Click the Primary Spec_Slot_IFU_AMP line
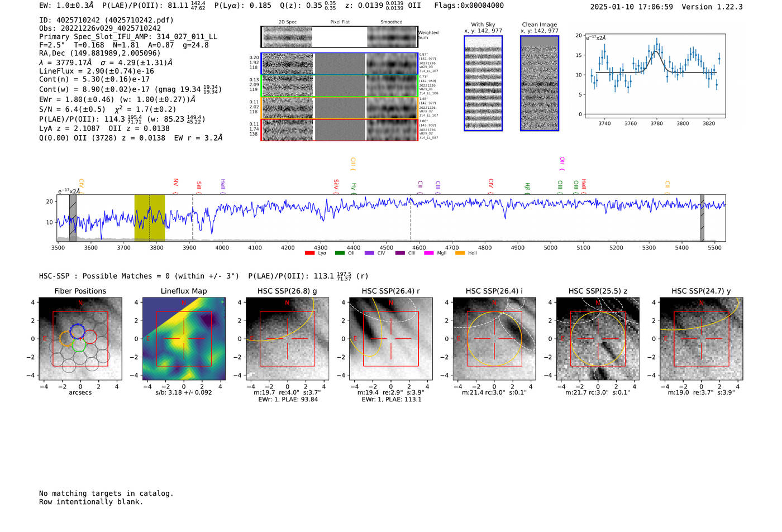Screen dimensions: 782x532 coord(128,37)
